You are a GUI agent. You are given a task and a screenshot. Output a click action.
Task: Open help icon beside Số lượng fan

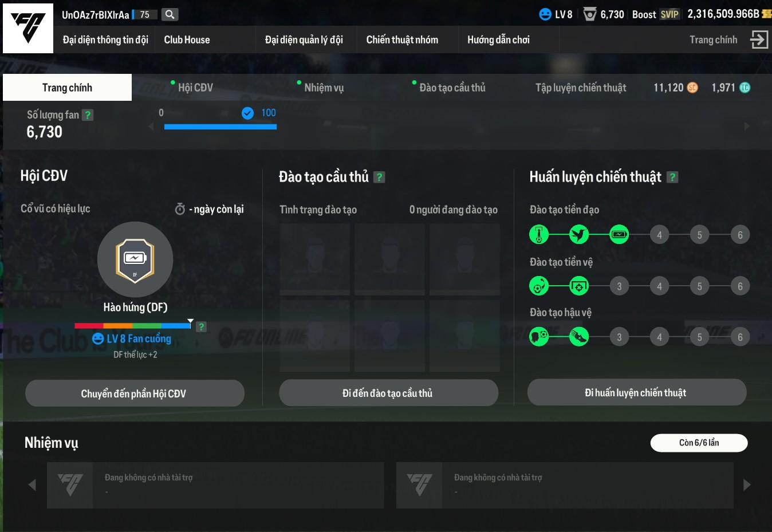pos(88,115)
